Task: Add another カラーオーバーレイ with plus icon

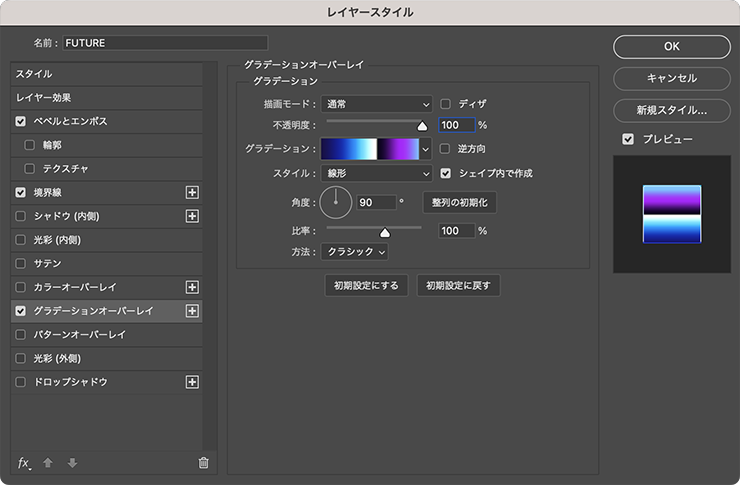Action: (x=193, y=287)
